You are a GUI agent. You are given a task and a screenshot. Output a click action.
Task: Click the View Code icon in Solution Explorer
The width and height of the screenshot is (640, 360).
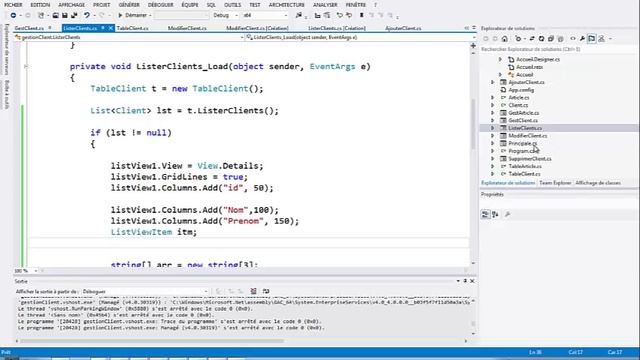point(573,39)
